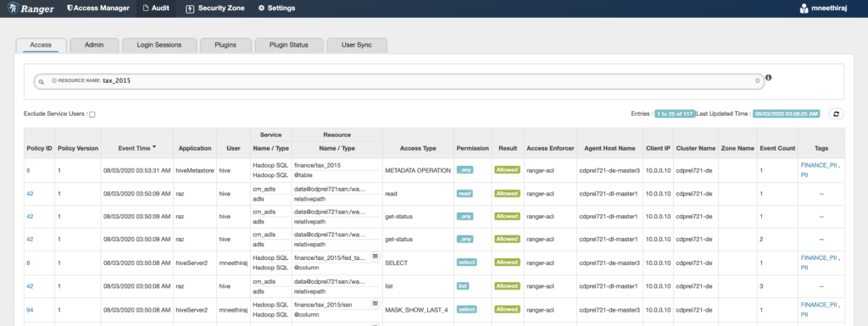Switch to the Plugin Status tab
The width and height of the screenshot is (868, 326).
(289, 46)
